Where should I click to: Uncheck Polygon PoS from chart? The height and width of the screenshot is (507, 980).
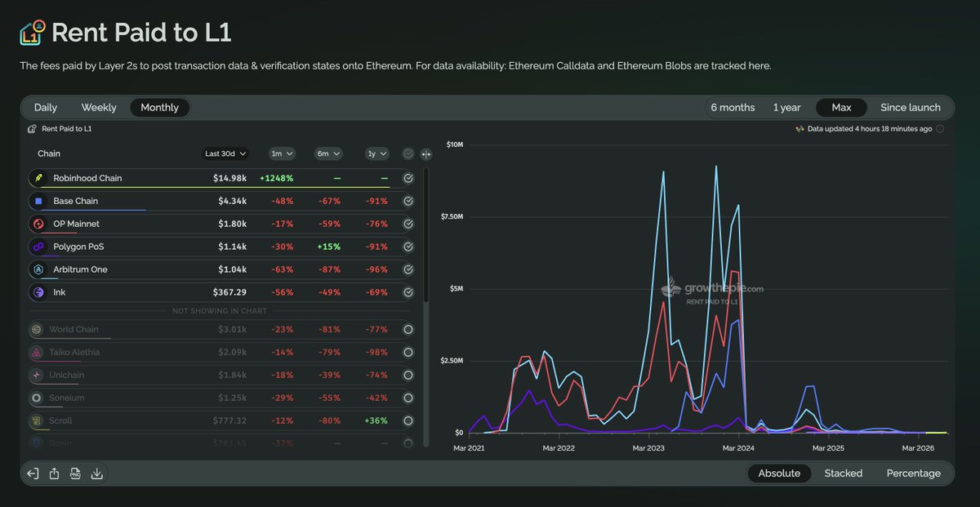point(408,247)
